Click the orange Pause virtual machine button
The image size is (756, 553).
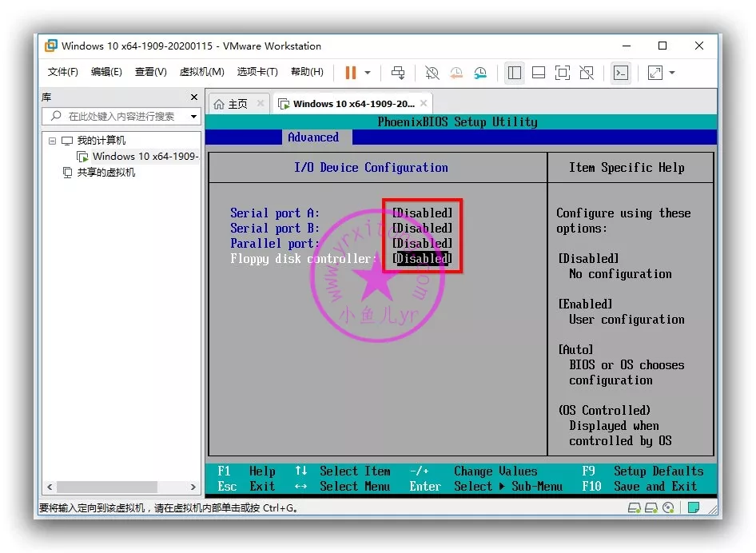[350, 73]
